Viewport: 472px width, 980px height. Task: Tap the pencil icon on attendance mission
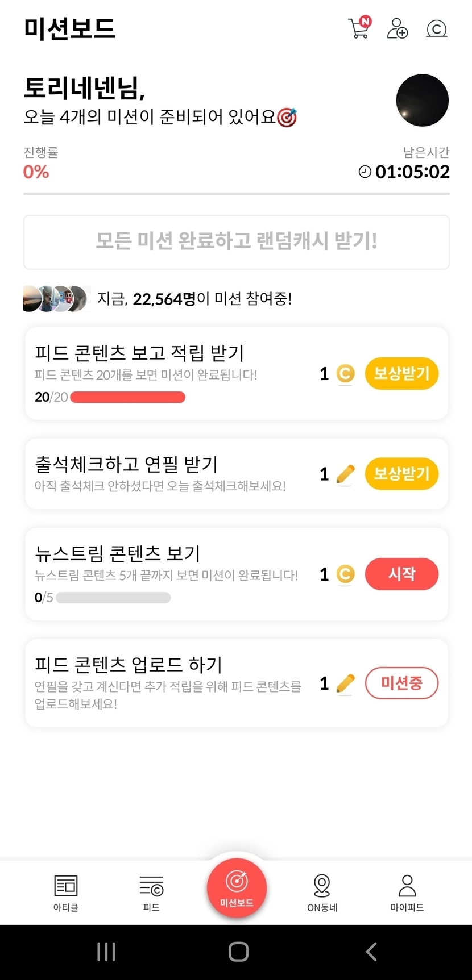pyautogui.click(x=345, y=474)
